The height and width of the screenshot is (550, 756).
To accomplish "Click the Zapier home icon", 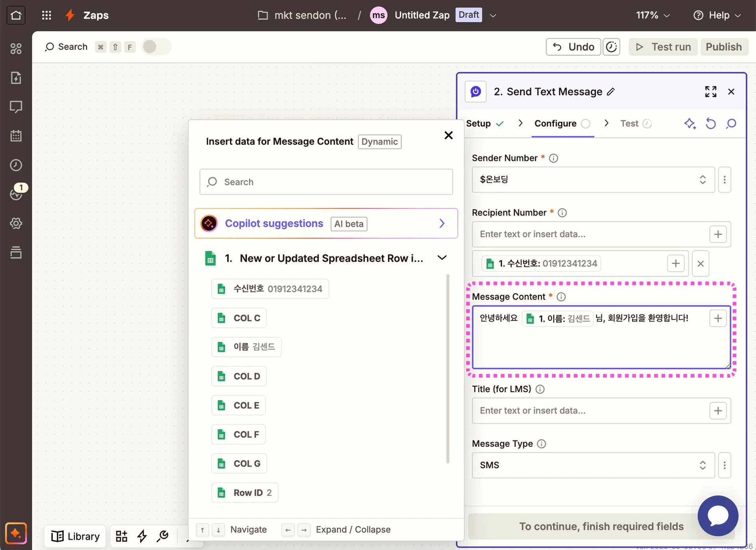I will (16, 15).
